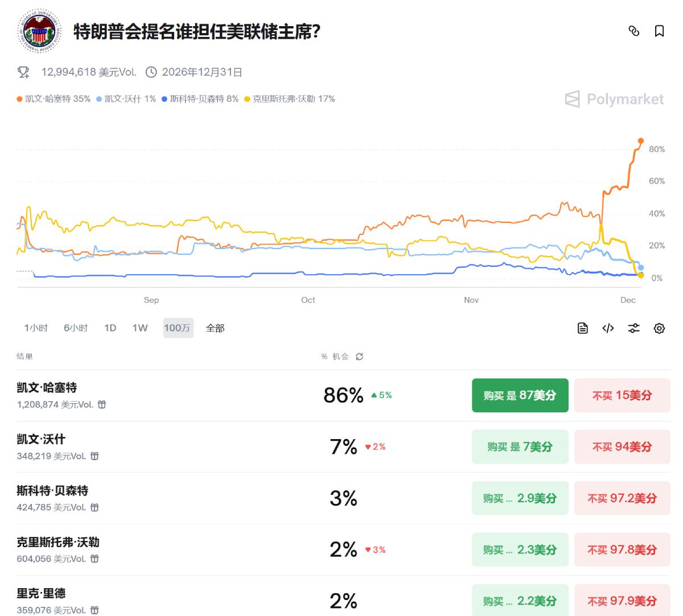Select the 1小时 interval option
Image resolution: width=683 pixels, height=616 pixels.
35,328
